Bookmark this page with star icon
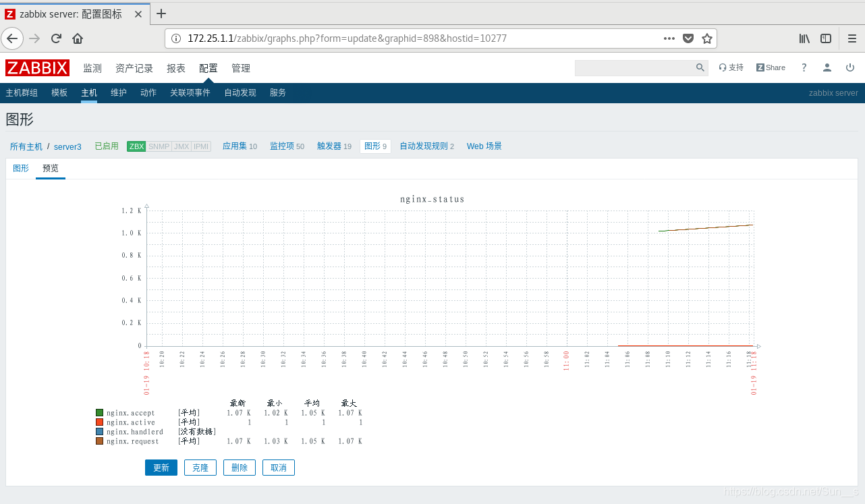 click(707, 38)
